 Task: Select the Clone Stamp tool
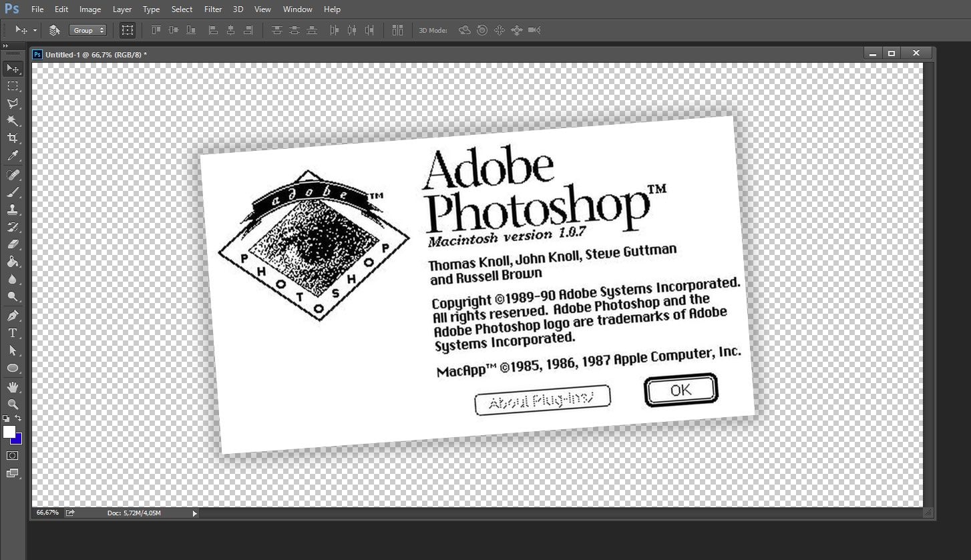pos(13,210)
